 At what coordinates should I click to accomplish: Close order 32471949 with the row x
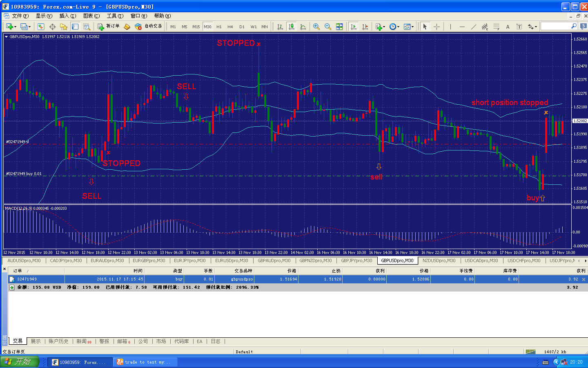[584, 279]
